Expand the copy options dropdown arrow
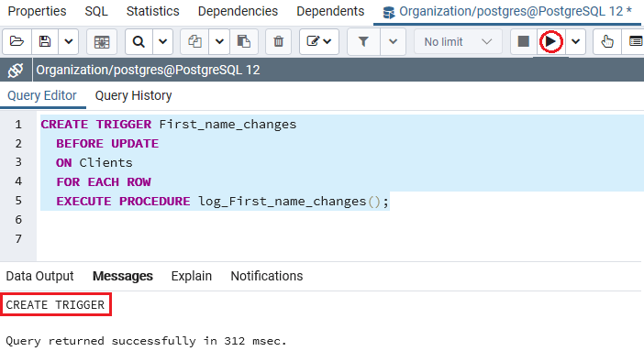The width and height of the screenshot is (644, 362). 219,41
